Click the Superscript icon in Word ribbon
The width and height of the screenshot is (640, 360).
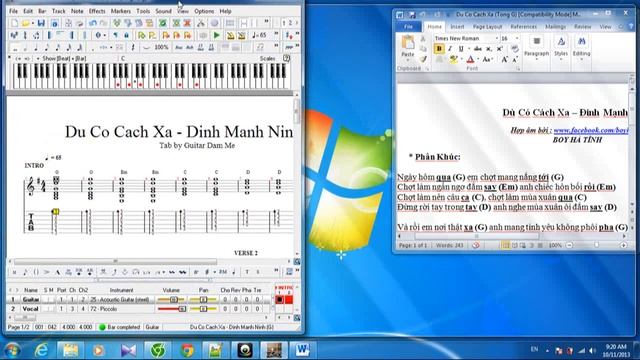coord(500,49)
